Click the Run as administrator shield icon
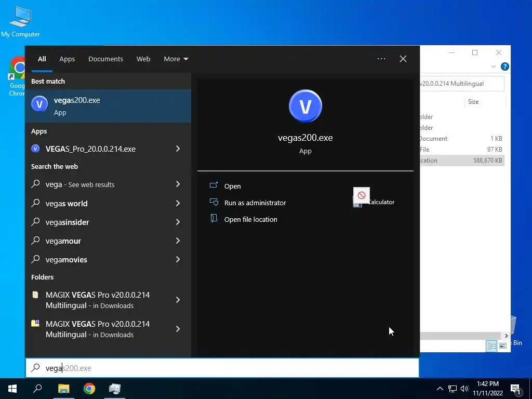The height and width of the screenshot is (399, 532). tap(214, 202)
